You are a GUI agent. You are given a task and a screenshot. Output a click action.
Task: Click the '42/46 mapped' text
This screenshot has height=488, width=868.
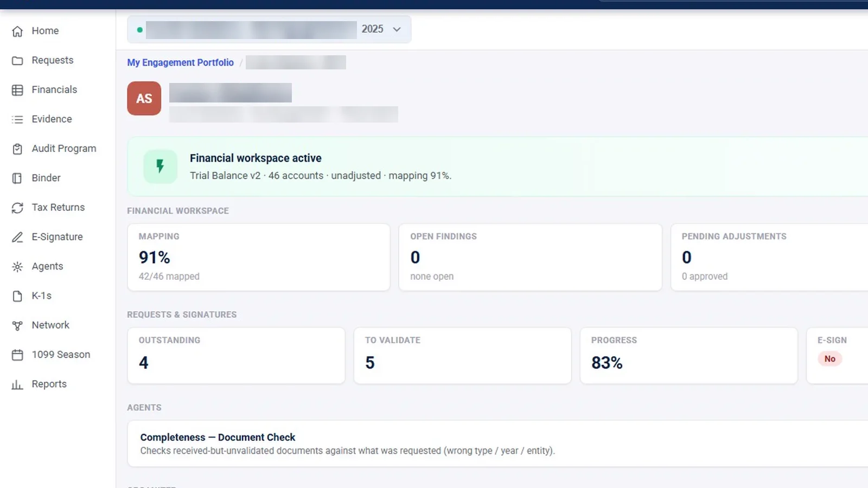click(x=169, y=277)
